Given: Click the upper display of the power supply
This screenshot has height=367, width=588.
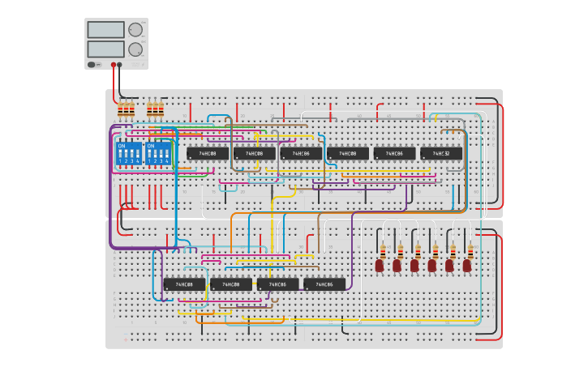Looking at the screenshot, I should [105, 30].
